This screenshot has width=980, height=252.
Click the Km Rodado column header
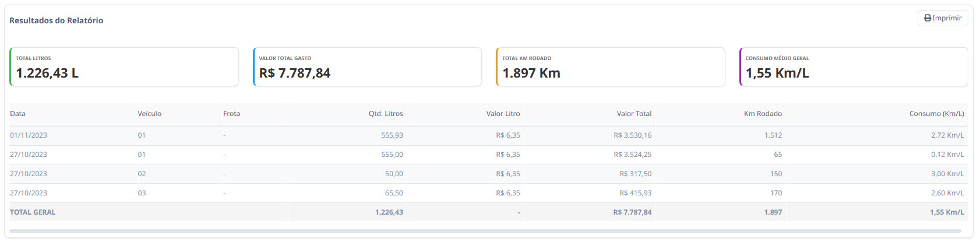(x=763, y=114)
